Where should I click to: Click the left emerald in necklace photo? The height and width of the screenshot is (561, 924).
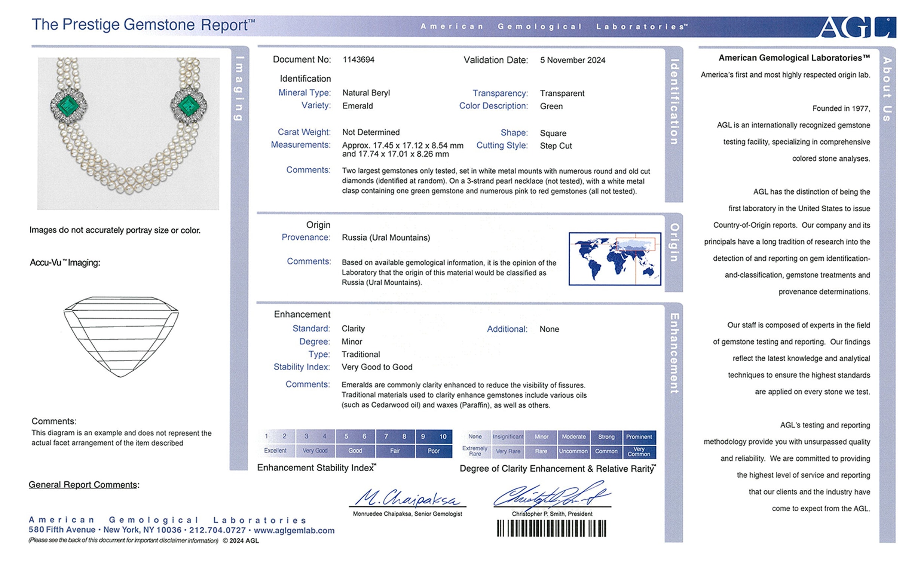(68, 105)
